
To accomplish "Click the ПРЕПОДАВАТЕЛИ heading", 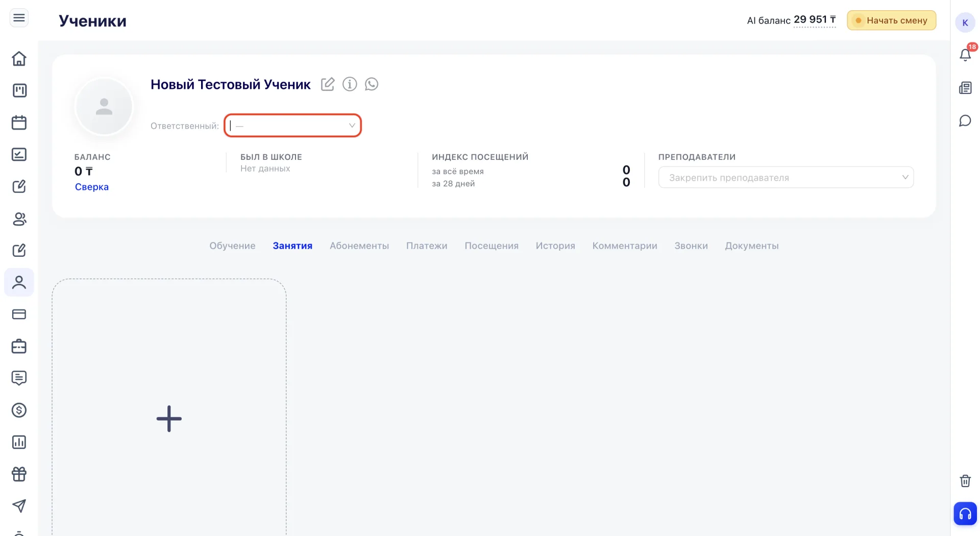I will point(697,157).
